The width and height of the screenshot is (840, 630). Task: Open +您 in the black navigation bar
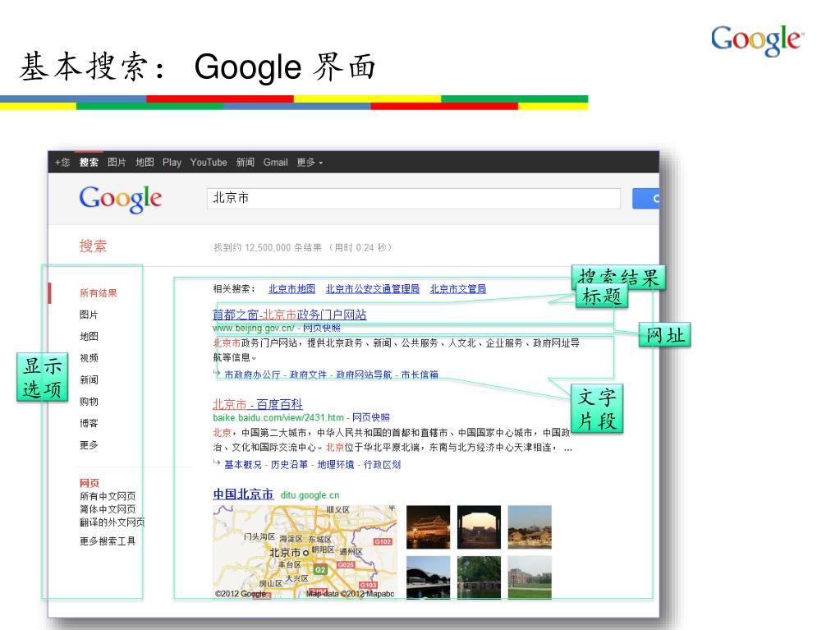(62, 163)
